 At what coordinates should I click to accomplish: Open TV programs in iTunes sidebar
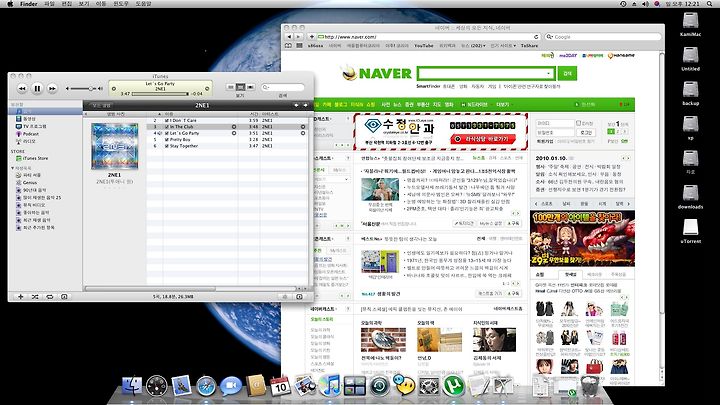tap(32, 126)
